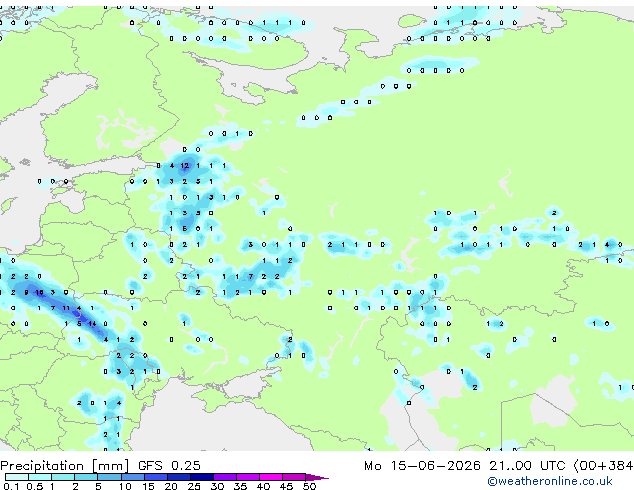This screenshot has width=634, height=490.
Task: Click the '12' precipitation value on map
Action: [x=185, y=165]
